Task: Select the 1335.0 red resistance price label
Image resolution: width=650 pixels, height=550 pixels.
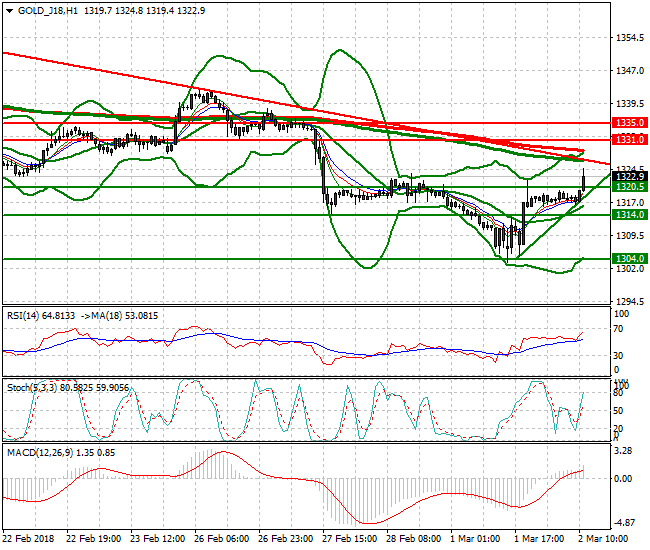Action: click(x=630, y=123)
